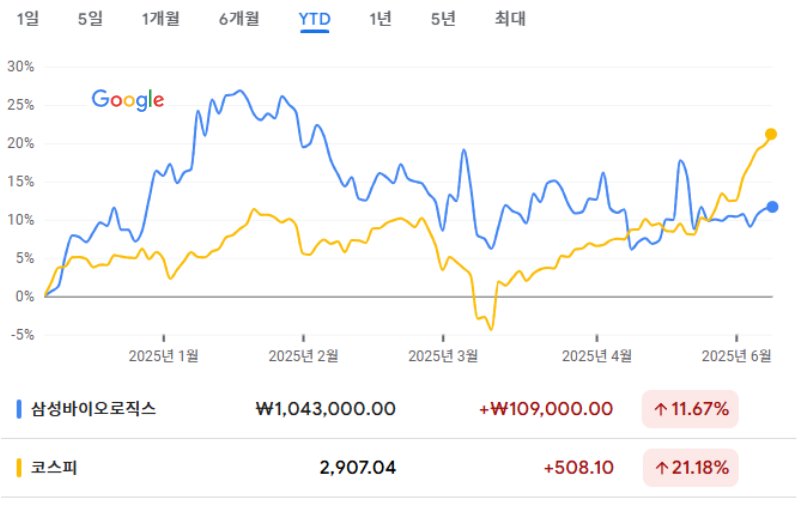
Task: Choose the 5년 range tab
Action: (x=443, y=19)
